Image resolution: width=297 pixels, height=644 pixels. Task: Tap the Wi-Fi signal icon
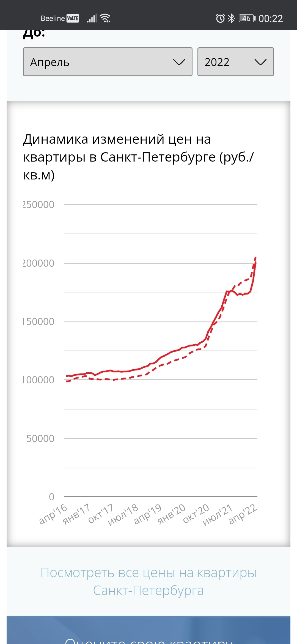[x=105, y=18]
